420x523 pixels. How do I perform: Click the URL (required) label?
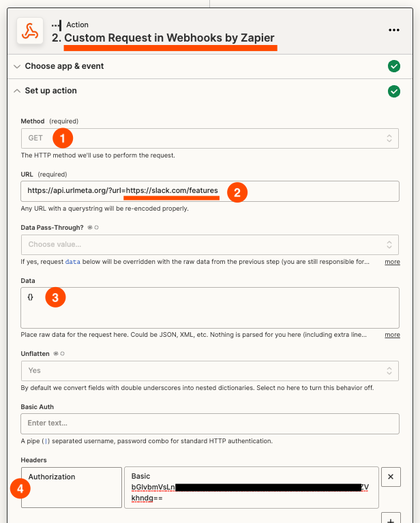tap(44, 175)
